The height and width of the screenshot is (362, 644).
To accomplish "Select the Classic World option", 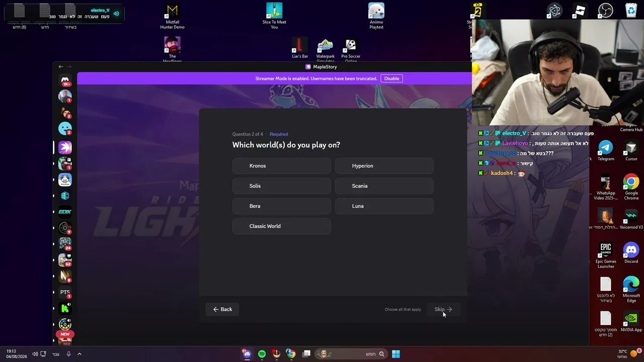I will coord(282,226).
